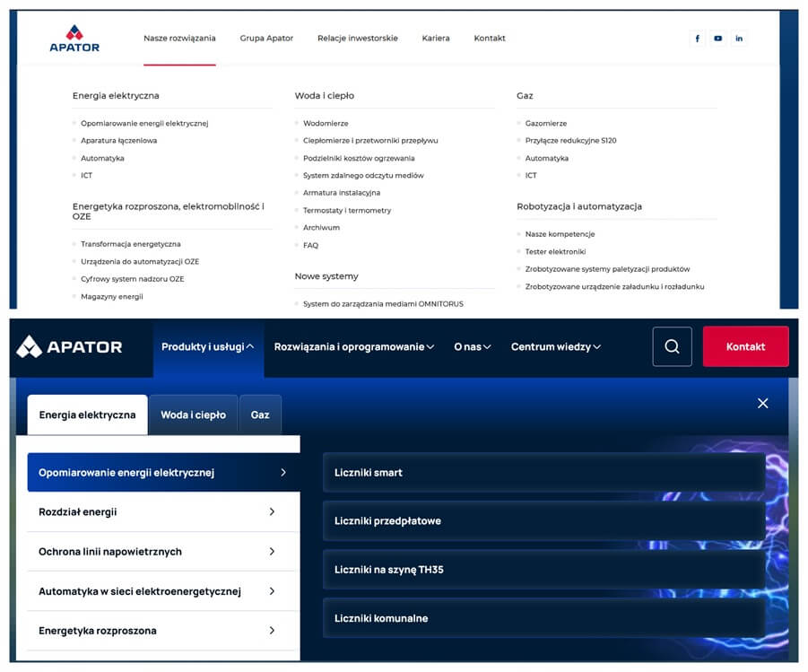
Task: Expand Opomiarowanie energii elektrycznej row
Action: click(x=163, y=473)
